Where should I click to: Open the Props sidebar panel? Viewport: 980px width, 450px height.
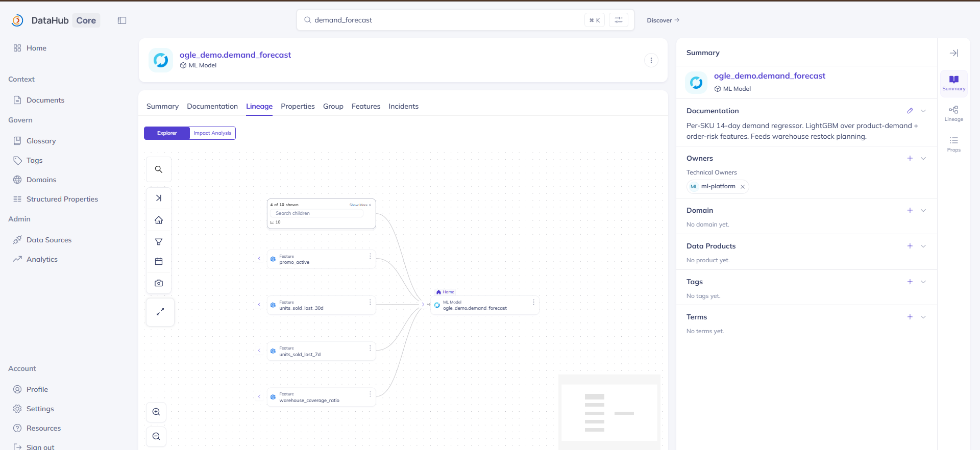pos(953,144)
